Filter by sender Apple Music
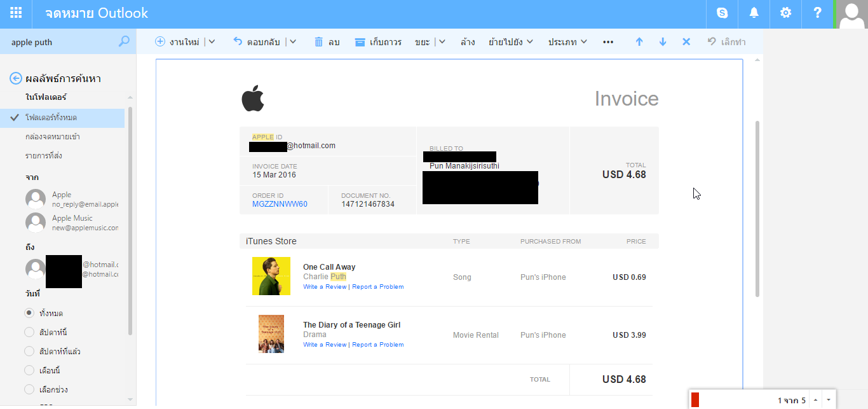 click(72, 223)
